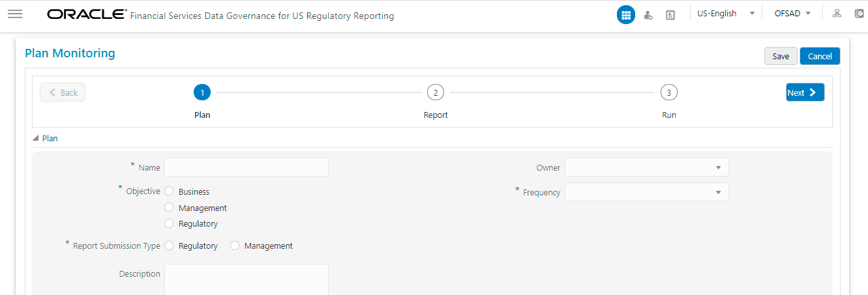Open the hierarchy icon in the header
The width and height of the screenshot is (868, 295).
tap(837, 14)
